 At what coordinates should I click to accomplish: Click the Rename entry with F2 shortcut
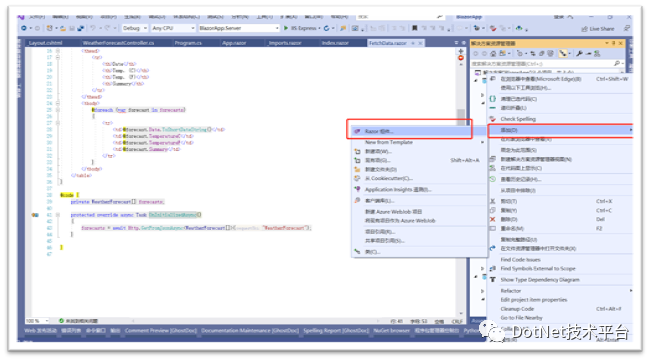point(560,228)
